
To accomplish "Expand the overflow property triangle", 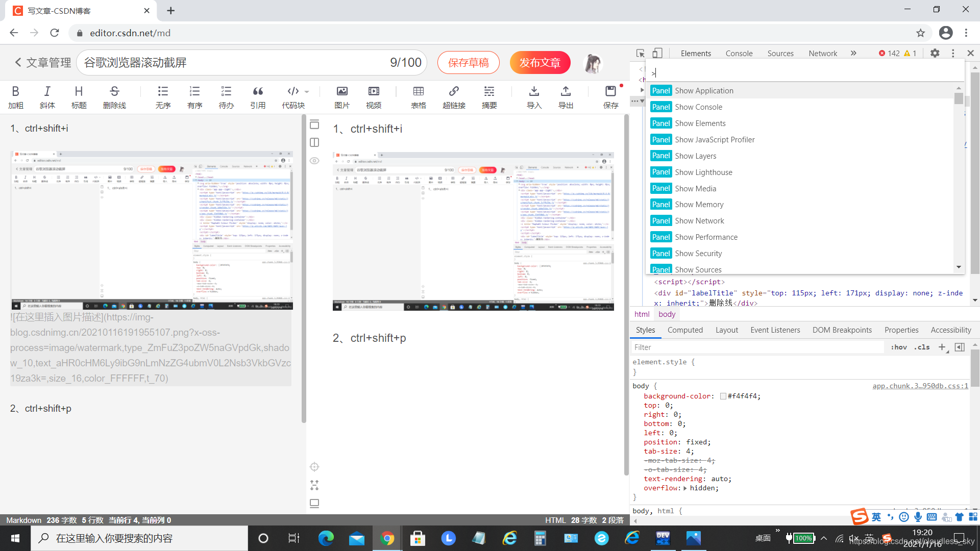I will click(685, 488).
